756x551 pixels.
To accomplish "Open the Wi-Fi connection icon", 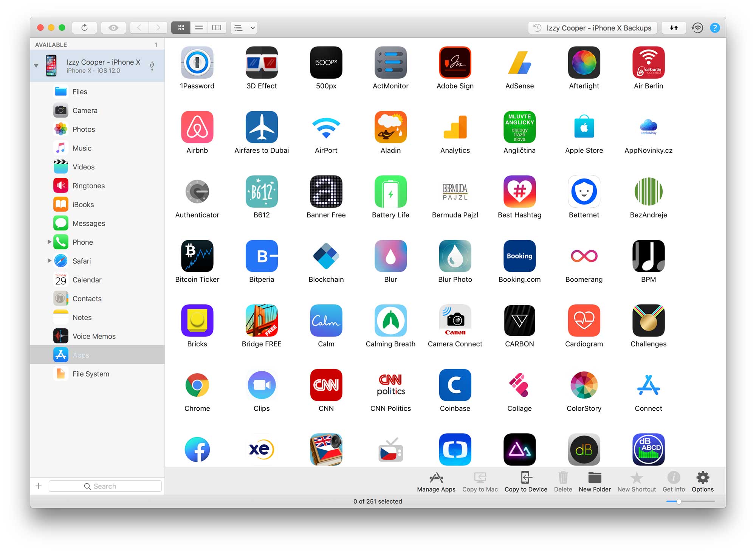I will click(x=697, y=28).
